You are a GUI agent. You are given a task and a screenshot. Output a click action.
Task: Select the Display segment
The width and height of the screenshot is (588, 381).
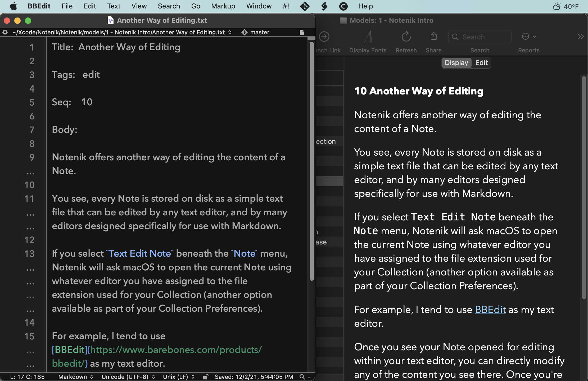[456, 63]
